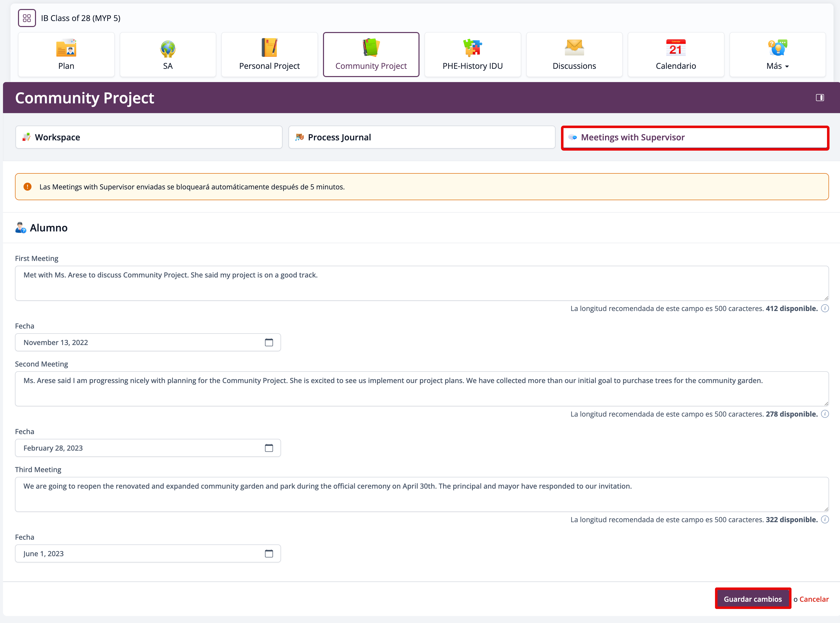Switch to the Workspace tab
Image resolution: width=840 pixels, height=623 pixels.
(x=149, y=137)
